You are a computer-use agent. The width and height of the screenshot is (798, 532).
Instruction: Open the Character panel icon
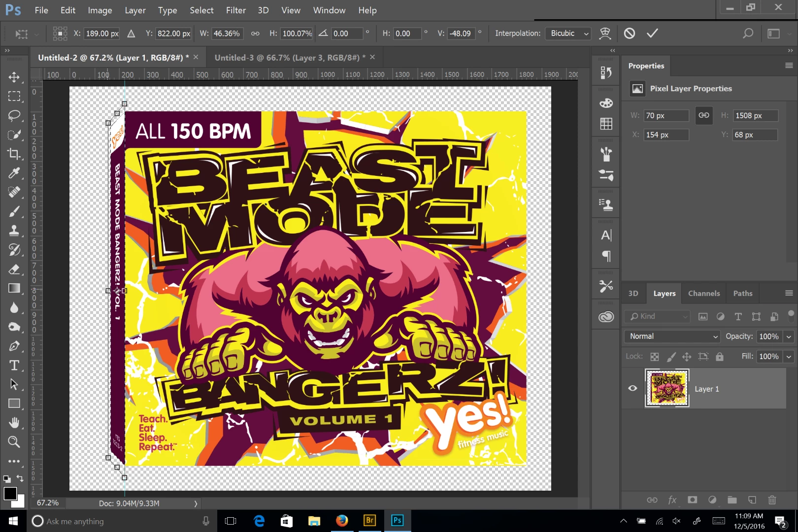point(606,235)
